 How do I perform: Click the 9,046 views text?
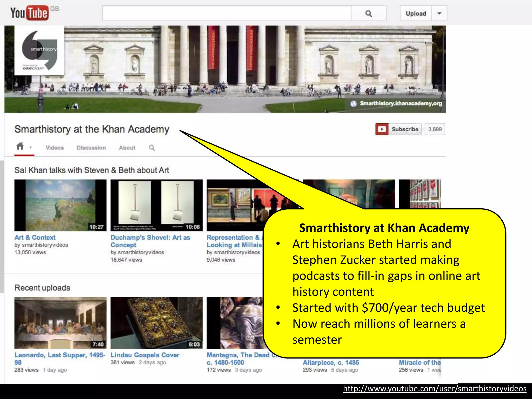click(x=221, y=260)
